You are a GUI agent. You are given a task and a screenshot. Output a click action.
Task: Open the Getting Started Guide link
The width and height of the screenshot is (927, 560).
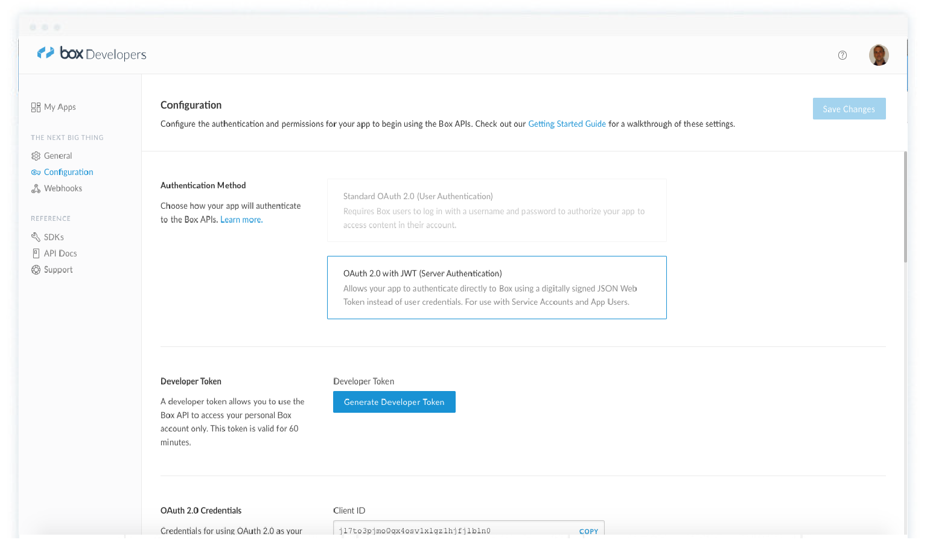[567, 124]
